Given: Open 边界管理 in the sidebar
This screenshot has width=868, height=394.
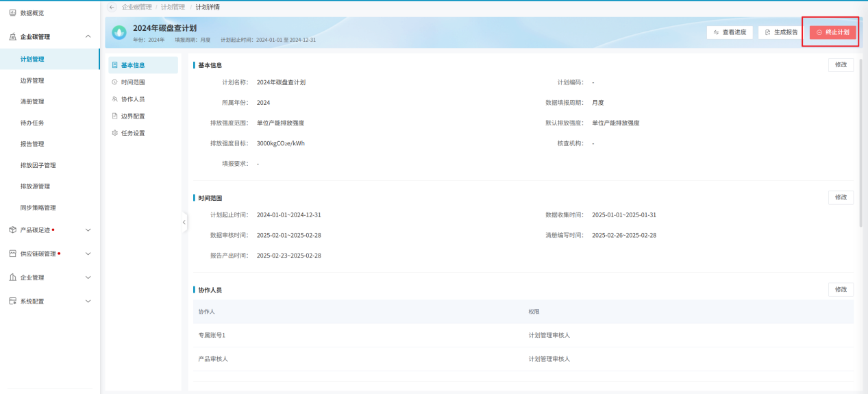Looking at the screenshot, I should pos(32,80).
